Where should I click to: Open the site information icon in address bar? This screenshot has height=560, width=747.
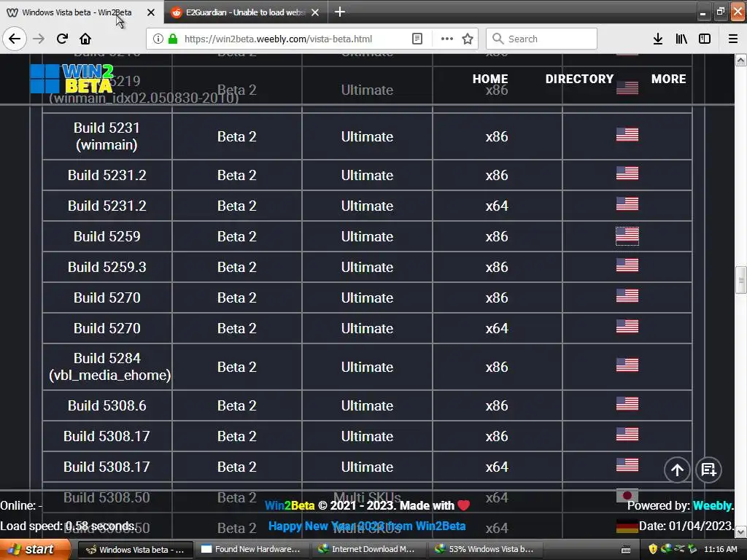click(158, 39)
